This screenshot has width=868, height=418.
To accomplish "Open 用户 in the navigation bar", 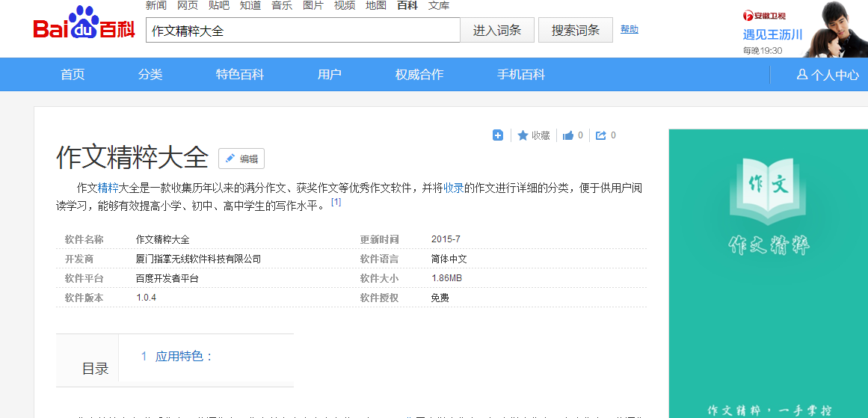I will coord(330,75).
